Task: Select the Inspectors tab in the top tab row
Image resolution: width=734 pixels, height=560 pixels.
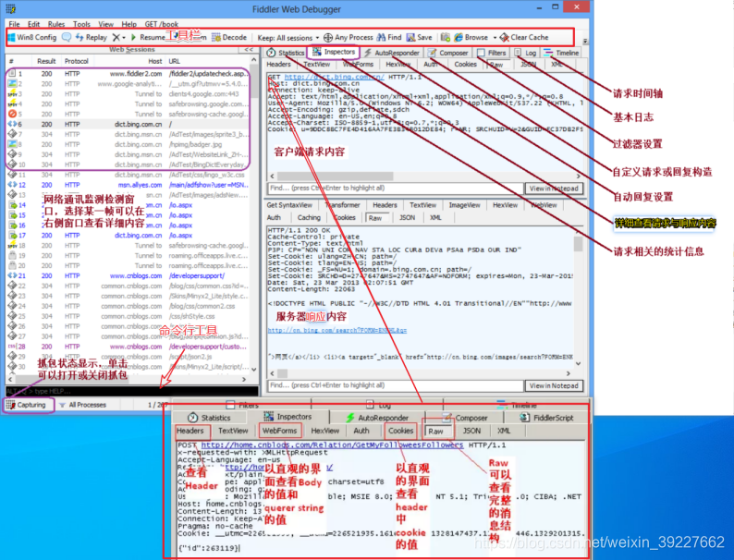Action: (334, 52)
